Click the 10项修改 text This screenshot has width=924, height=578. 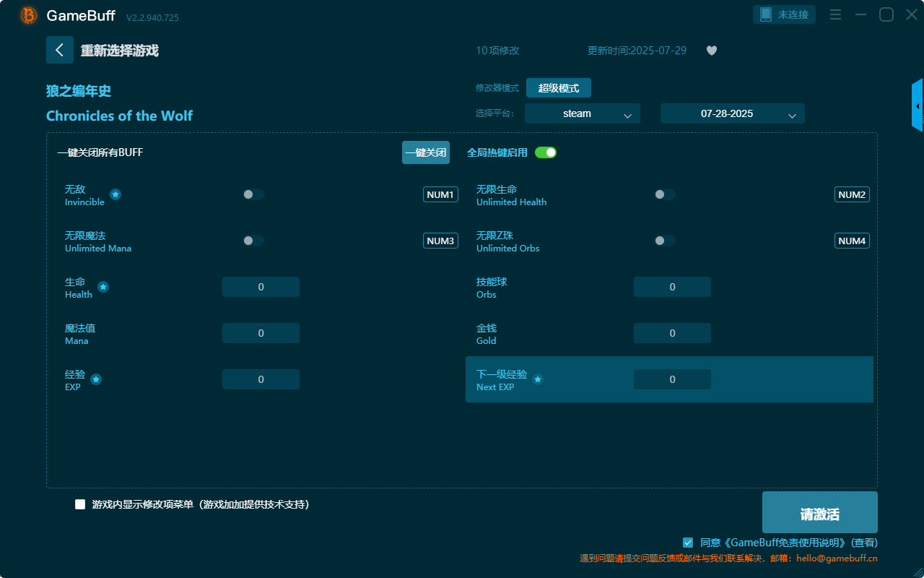[497, 51]
